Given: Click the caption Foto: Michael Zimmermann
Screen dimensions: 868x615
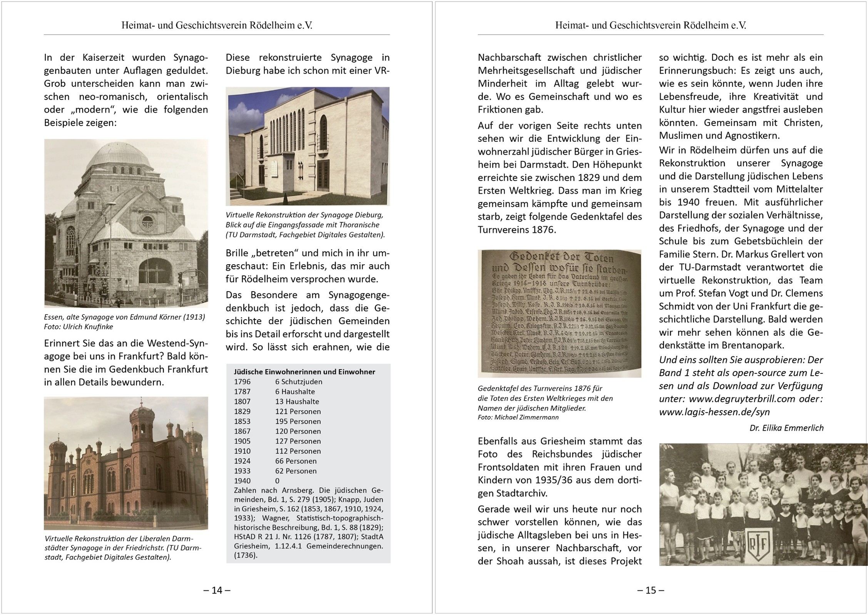Looking at the screenshot, I should click(518, 417).
